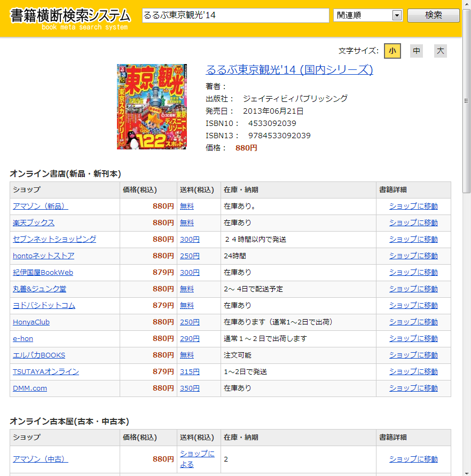Click 無料 shipping link in 楽天ブックス row

[x=187, y=223]
